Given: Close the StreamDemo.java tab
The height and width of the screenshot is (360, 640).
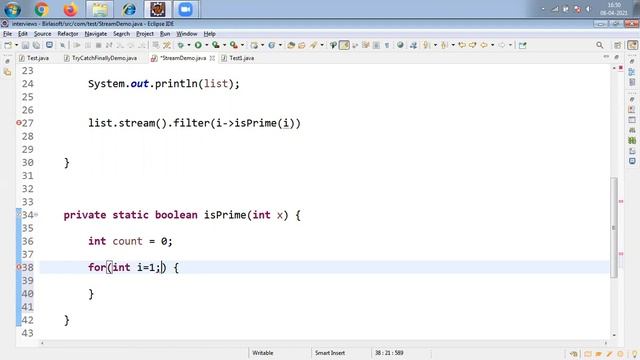Looking at the screenshot, I should 212,58.
